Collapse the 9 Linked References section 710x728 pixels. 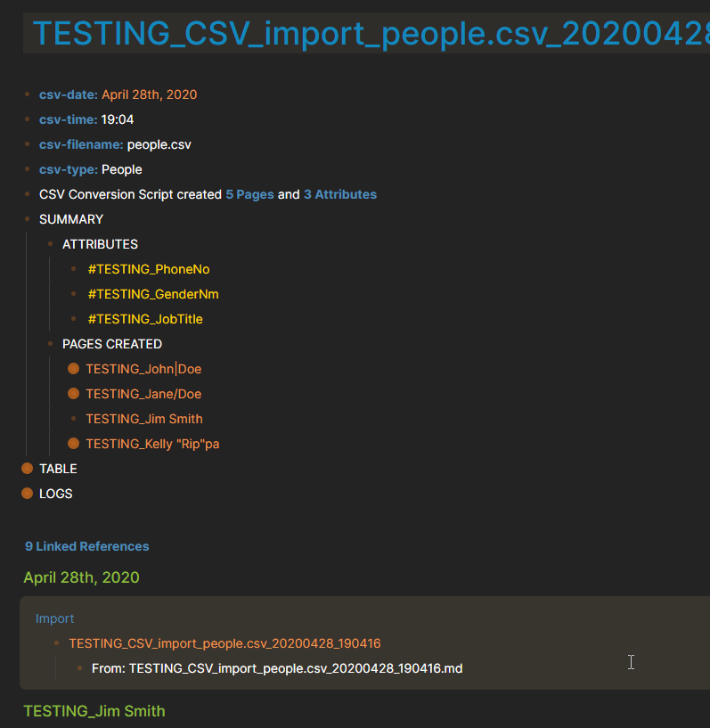[86, 546]
